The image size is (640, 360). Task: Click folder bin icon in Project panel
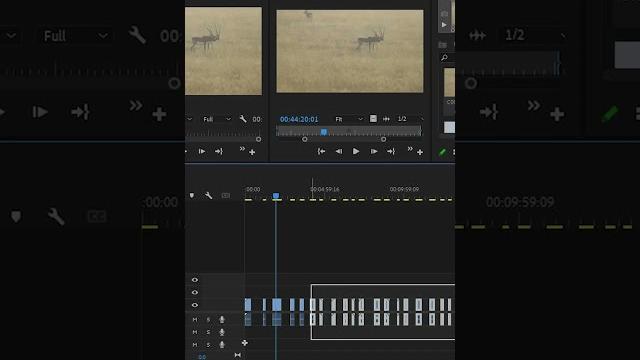click(x=443, y=44)
